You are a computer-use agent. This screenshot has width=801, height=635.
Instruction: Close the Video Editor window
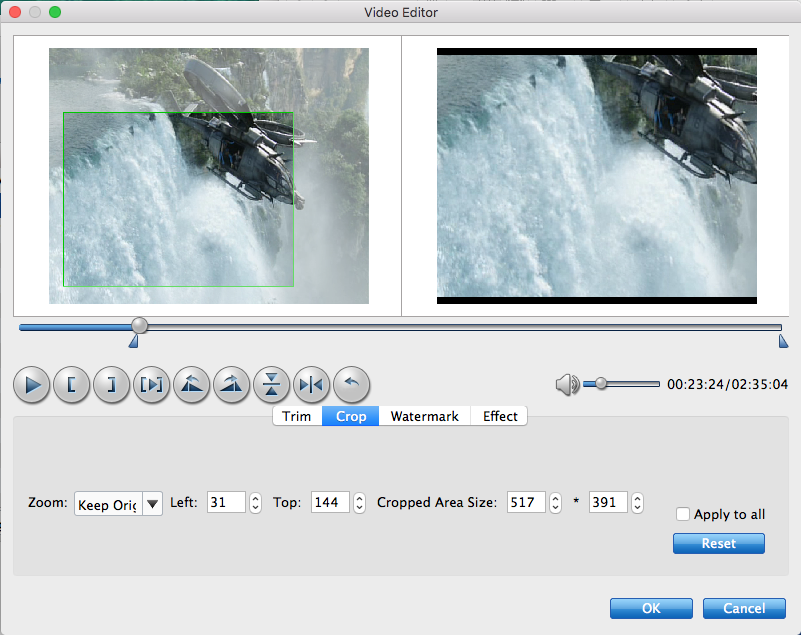pyautogui.click(x=15, y=12)
